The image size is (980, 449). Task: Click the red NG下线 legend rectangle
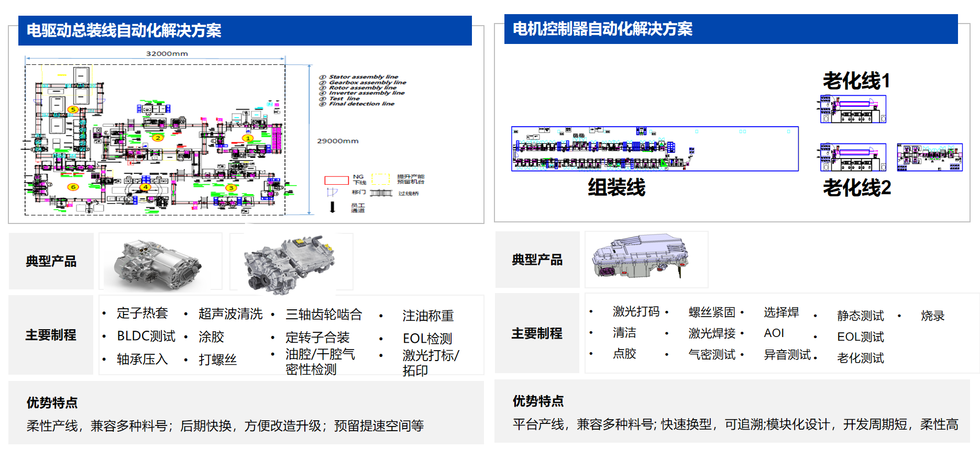[336, 181]
